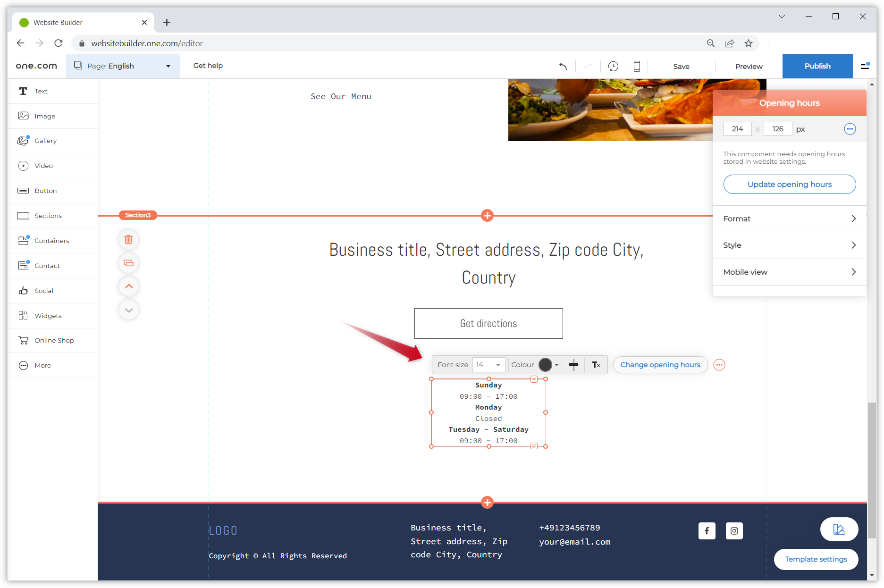Viewport: 884px width, 588px height.
Task: Expand the Mobile view option
Action: [789, 272]
